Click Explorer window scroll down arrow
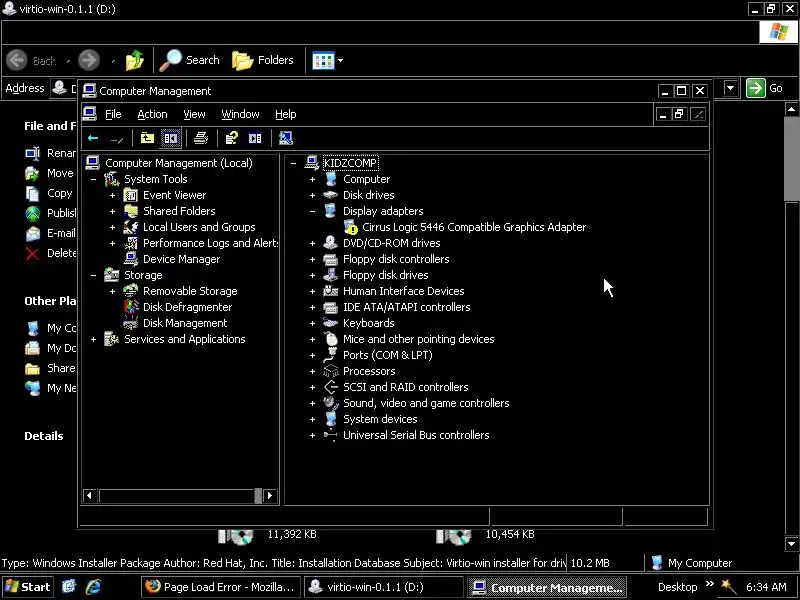Image resolution: width=800 pixels, height=600 pixels. click(791, 544)
